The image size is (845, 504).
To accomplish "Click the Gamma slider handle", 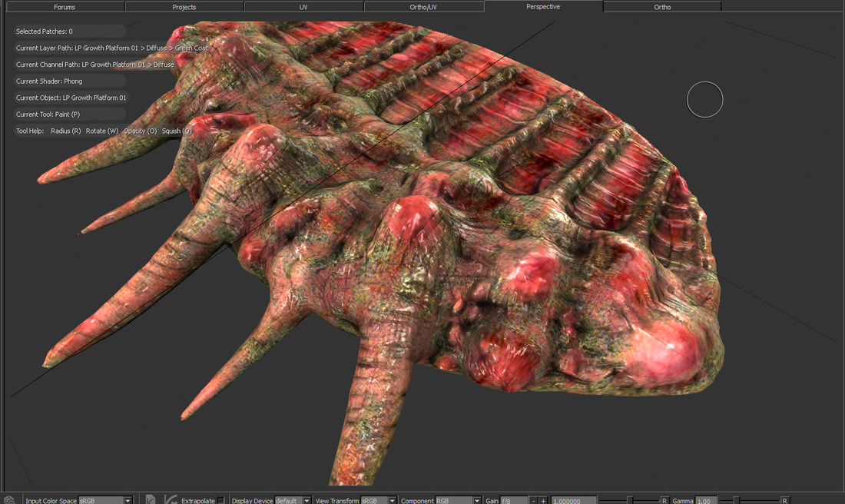I will click(x=736, y=501).
